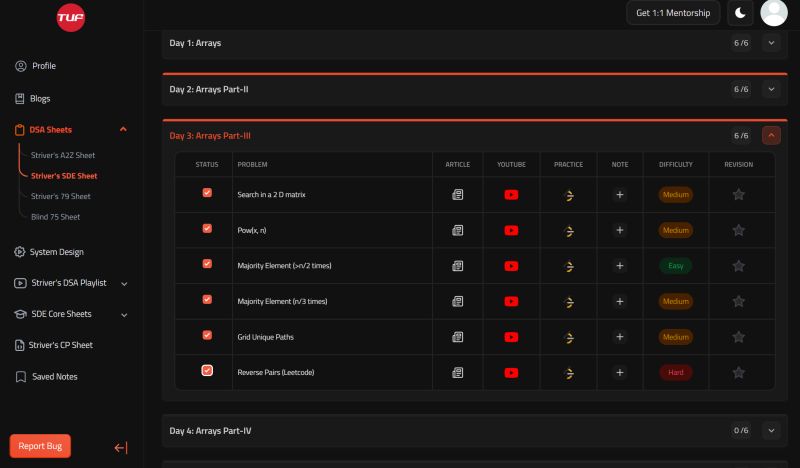Click the Get 1:1 Mentorship button

pos(674,13)
